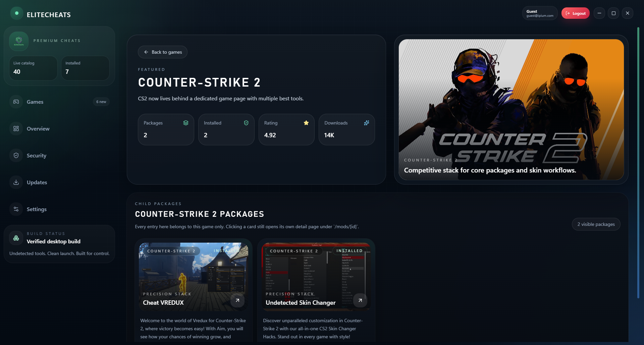Click the EliteCheats green dot logo

pos(16,13)
